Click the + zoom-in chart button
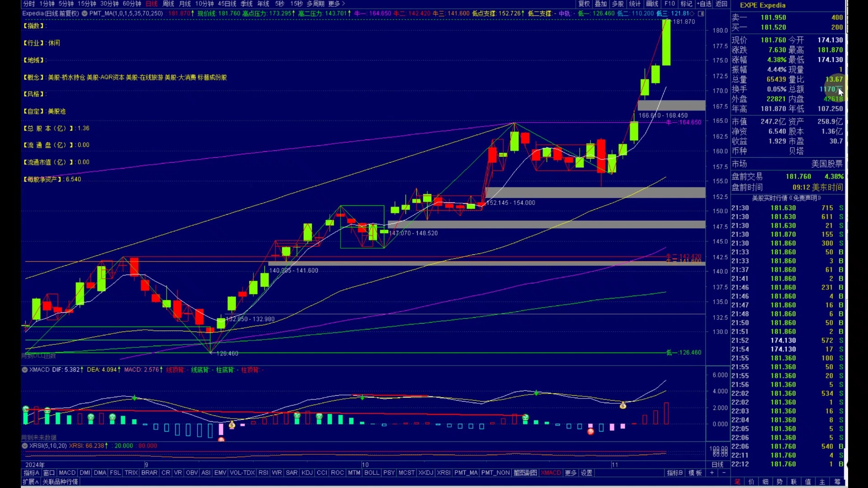The image size is (868, 488). pos(712,473)
